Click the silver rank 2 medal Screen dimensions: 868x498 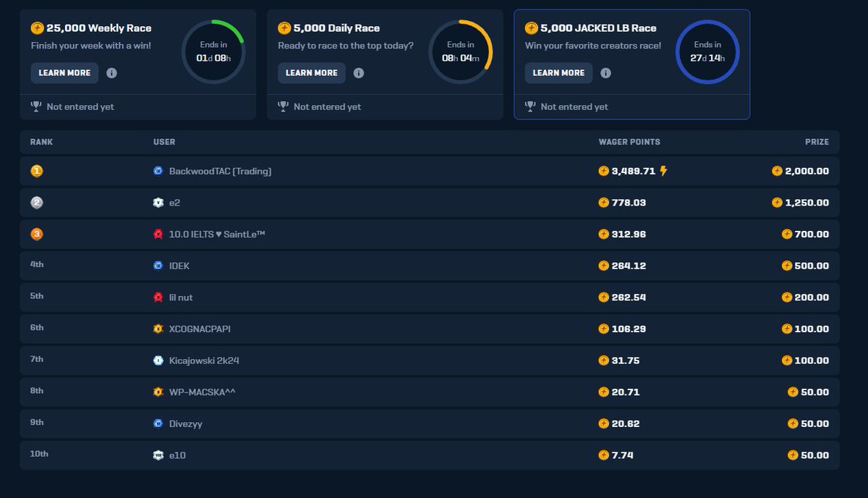coord(37,203)
